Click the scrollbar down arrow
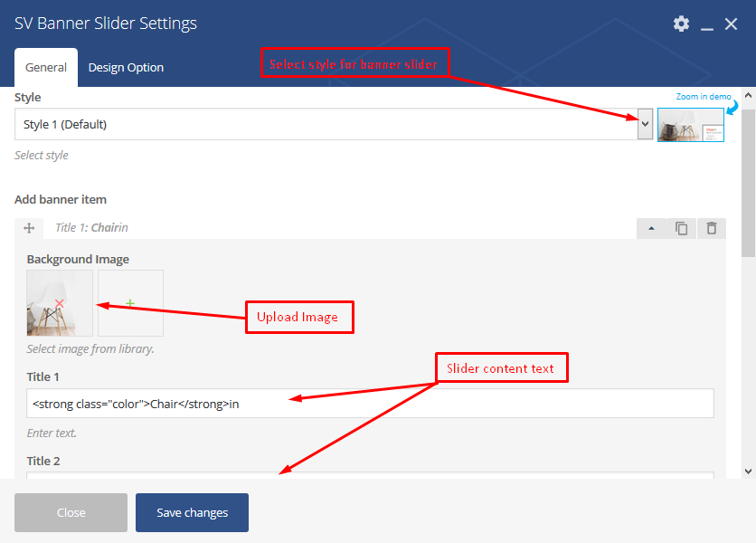The height and width of the screenshot is (543, 756). tap(748, 472)
